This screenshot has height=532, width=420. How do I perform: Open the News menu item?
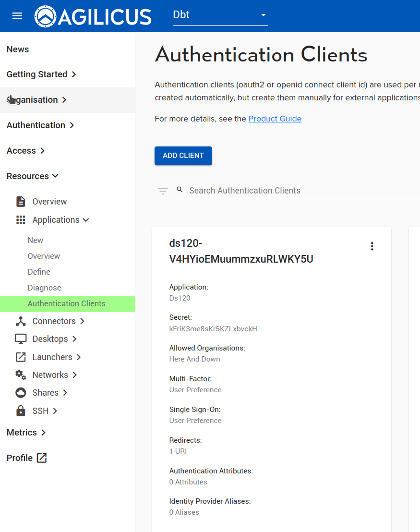coord(18,49)
